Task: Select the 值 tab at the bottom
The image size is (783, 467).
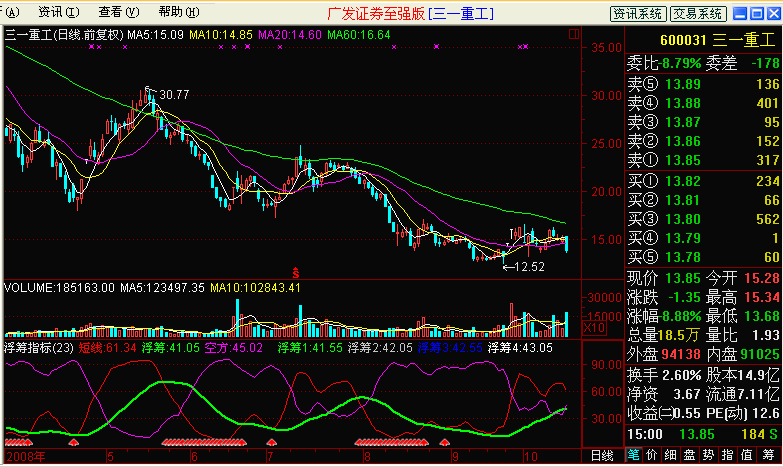Action: [747, 455]
